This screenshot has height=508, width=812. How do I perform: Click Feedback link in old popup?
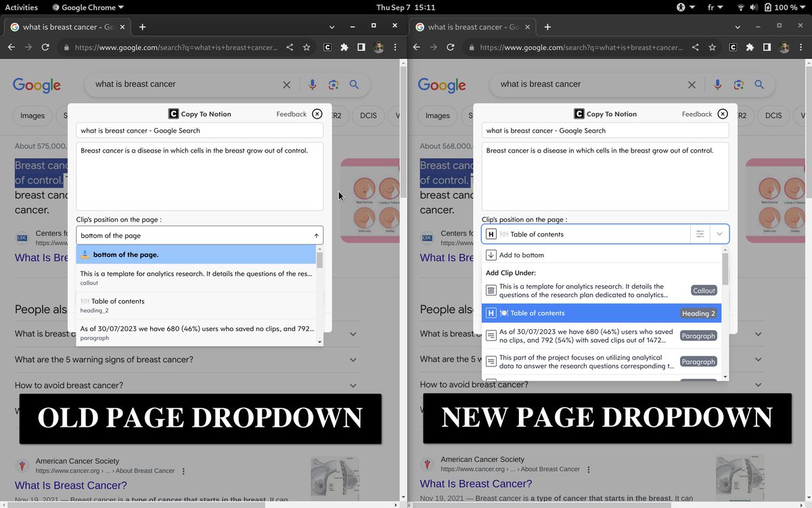292,114
